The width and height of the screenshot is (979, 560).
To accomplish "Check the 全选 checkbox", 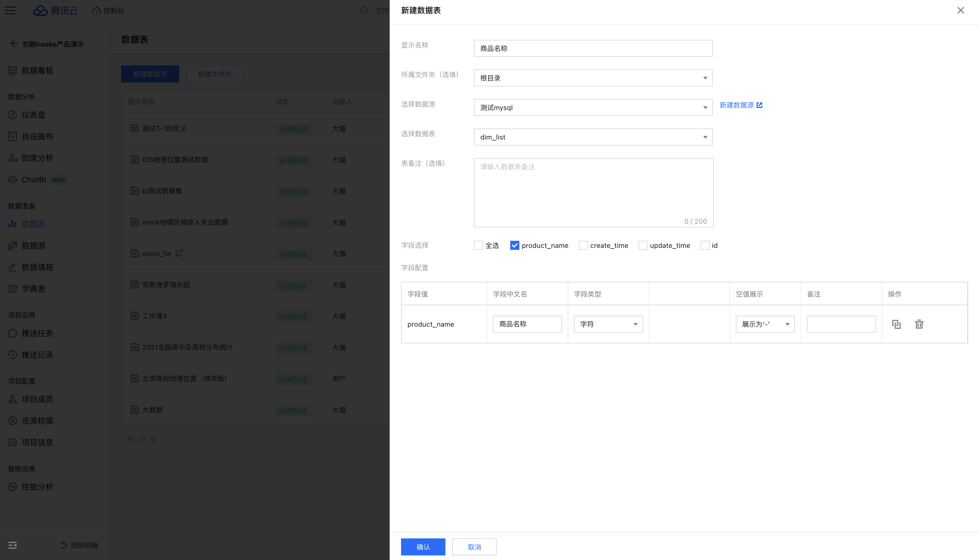I will [478, 245].
